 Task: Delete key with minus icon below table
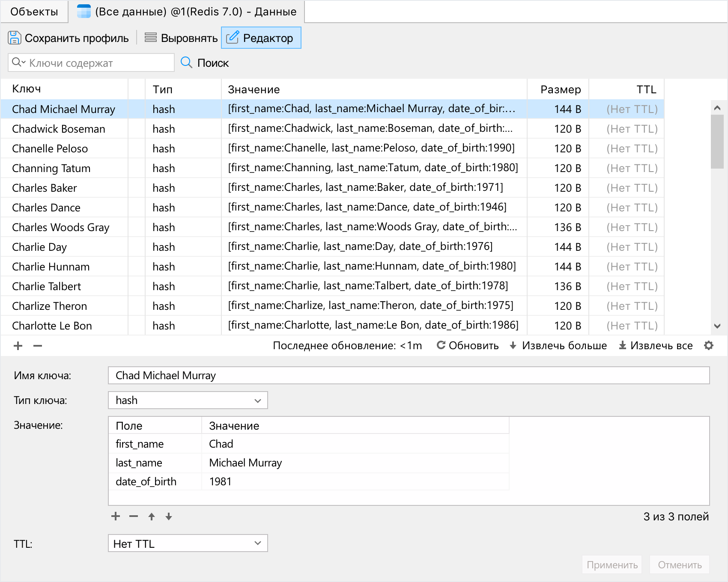point(38,346)
